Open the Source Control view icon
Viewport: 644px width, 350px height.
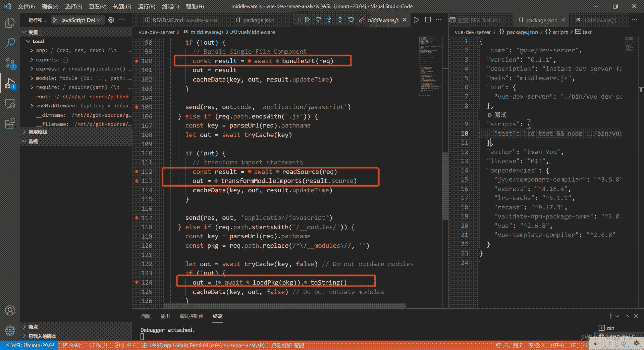coord(10,63)
